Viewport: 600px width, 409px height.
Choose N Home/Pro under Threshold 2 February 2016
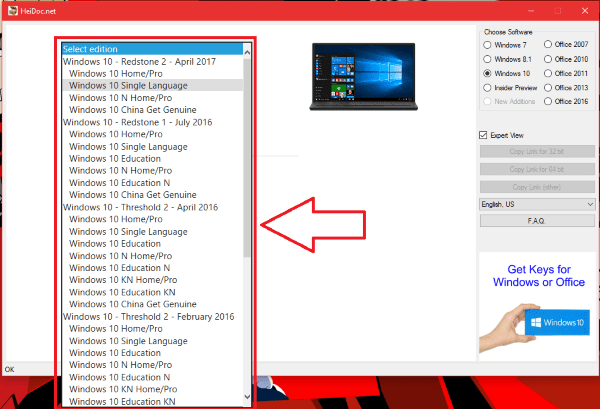pos(152,365)
